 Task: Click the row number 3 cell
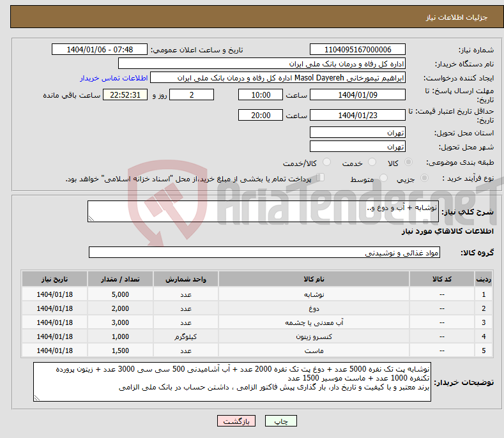pos(484,322)
